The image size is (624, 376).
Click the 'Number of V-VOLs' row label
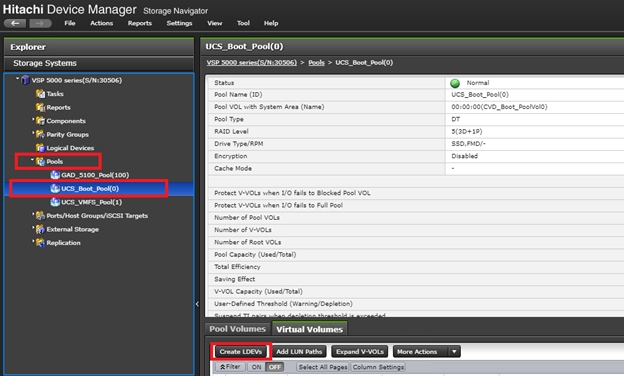pyautogui.click(x=243, y=230)
